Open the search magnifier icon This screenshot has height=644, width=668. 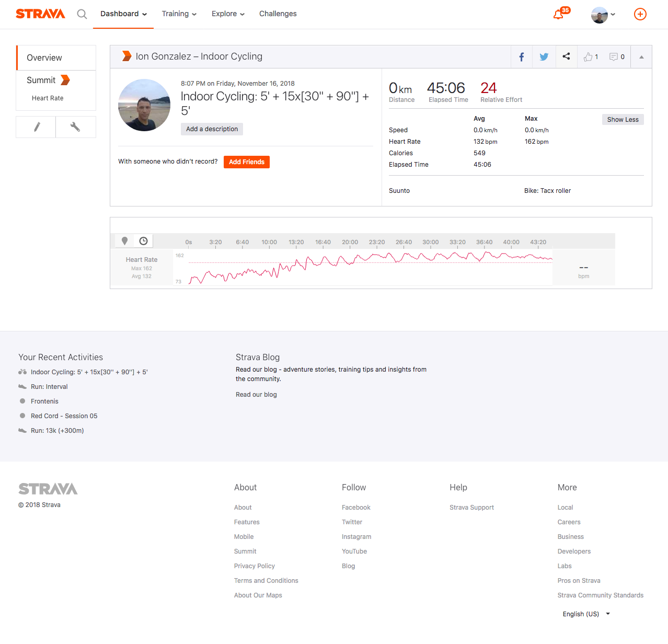(82, 14)
